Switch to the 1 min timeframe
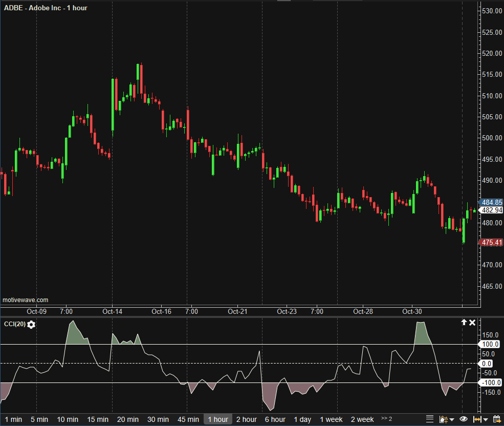This screenshot has width=504, height=426. [13, 419]
